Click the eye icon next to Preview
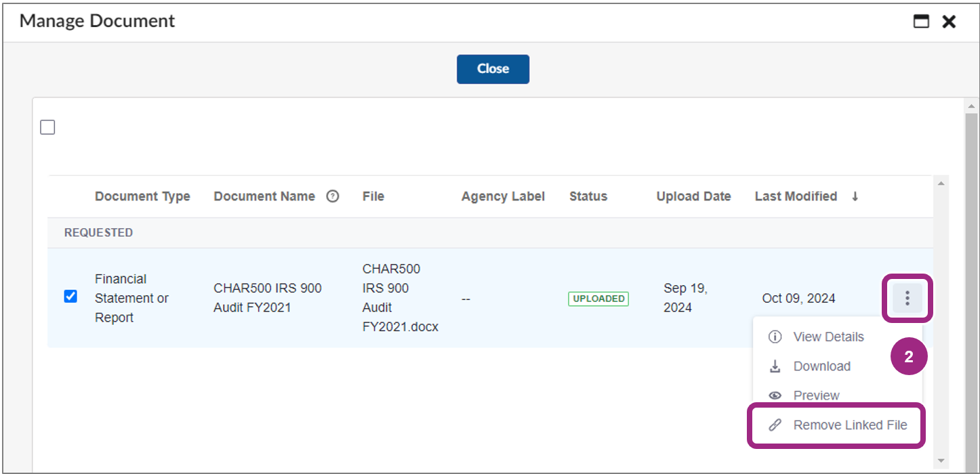The height and width of the screenshot is (474, 980). (x=775, y=395)
